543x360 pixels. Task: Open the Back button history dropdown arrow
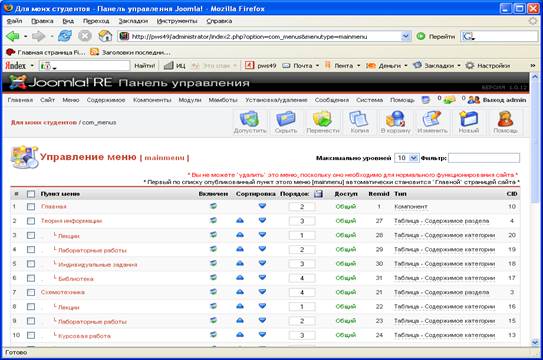coord(25,36)
